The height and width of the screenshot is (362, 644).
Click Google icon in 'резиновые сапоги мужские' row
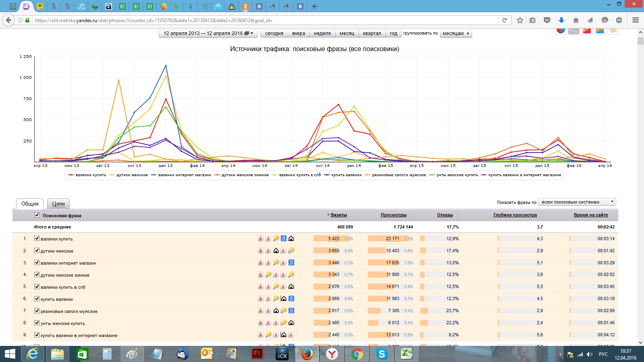[291, 311]
